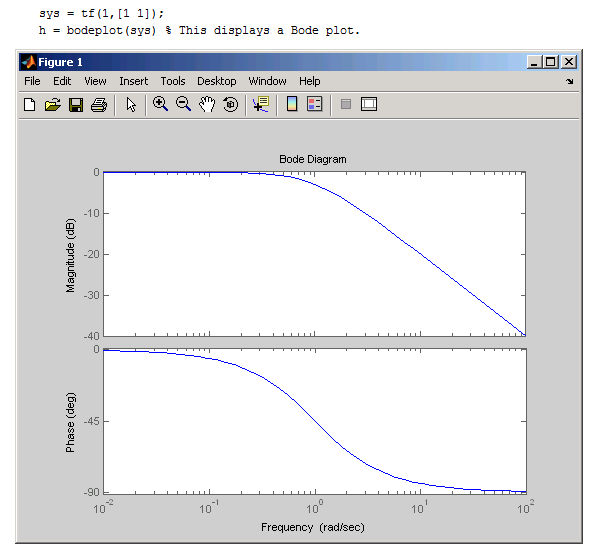Click the dock figure arrow in the menu bar

pos(570,81)
